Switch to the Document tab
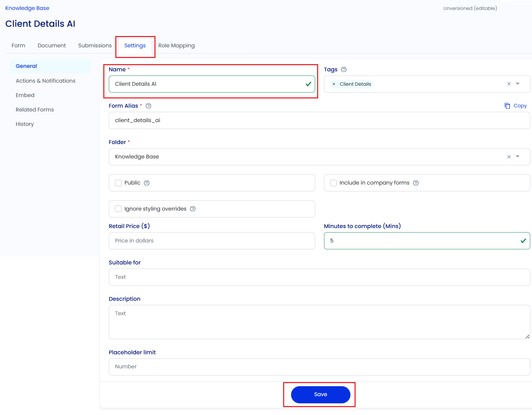The image size is (532, 415). [x=52, y=46]
